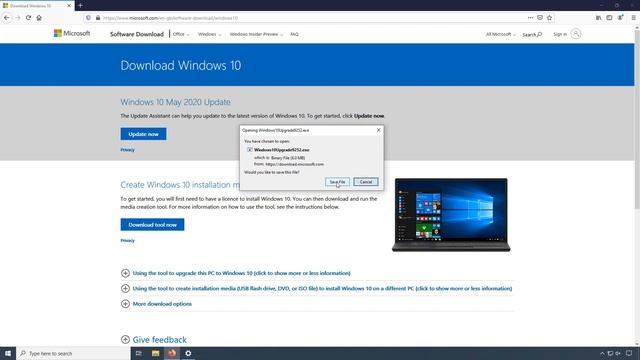
Task: Save page to Pocket icon
Action: [540, 18]
